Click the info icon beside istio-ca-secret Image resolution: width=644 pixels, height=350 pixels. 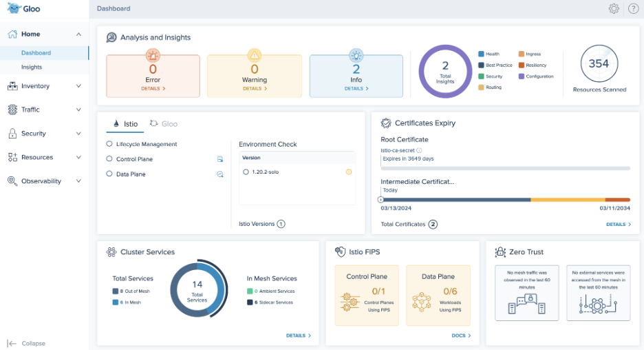pos(419,150)
